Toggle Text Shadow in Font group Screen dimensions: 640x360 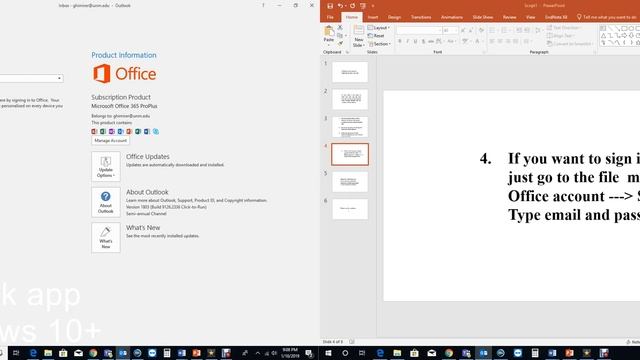click(423, 41)
